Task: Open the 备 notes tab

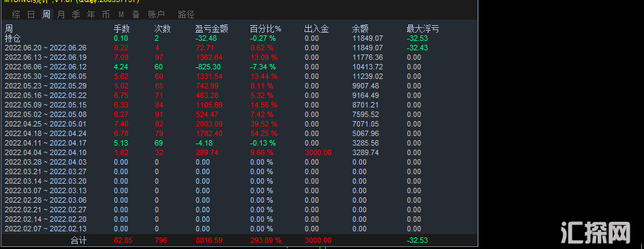Action: click(x=136, y=15)
